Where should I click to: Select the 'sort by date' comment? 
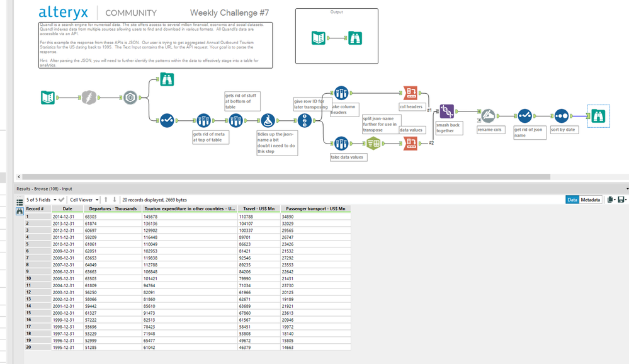coord(564,130)
